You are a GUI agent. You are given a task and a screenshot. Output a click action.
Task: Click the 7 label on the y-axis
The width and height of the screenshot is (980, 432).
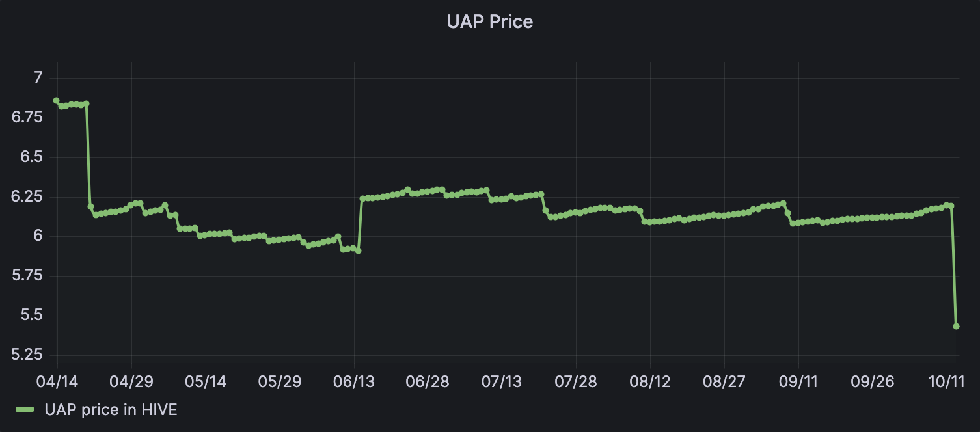pyautogui.click(x=37, y=78)
